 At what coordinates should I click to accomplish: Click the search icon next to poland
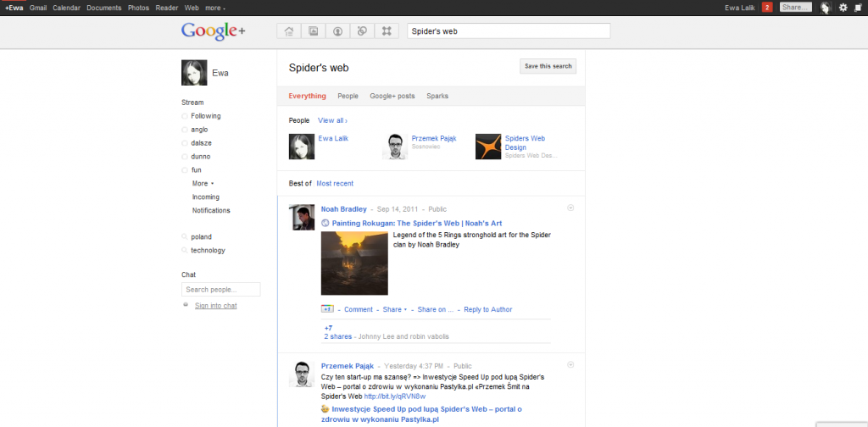(184, 236)
